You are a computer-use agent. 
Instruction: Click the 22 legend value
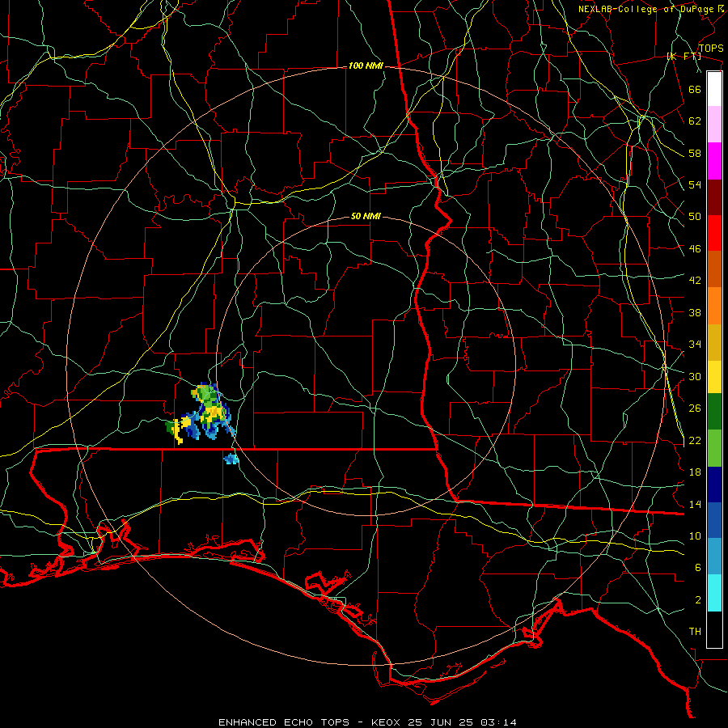[x=695, y=441]
